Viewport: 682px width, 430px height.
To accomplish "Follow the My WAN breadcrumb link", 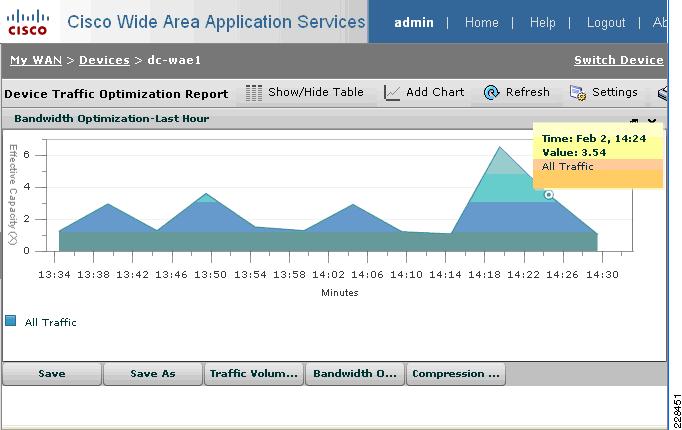I will point(36,60).
